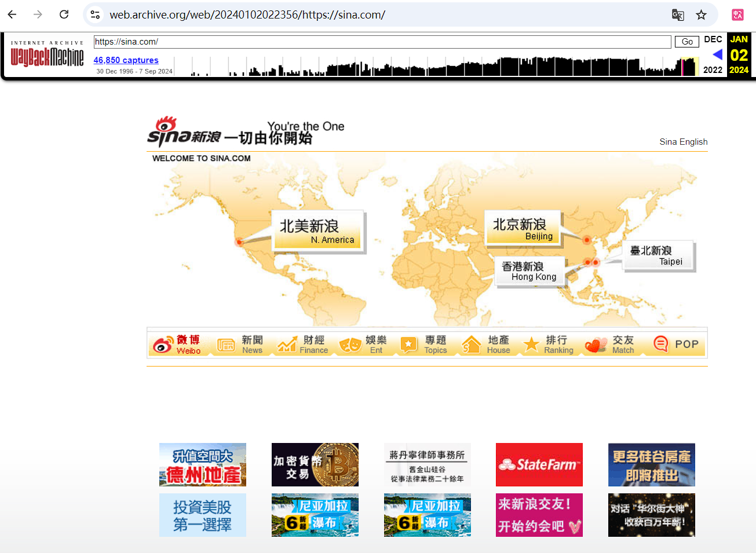Click the capture history timeline graph
756x553 pixels.
[434, 66]
